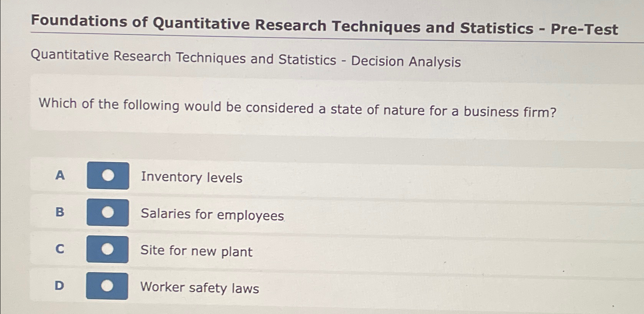Screen dimensions: 644x314
Task: Click the 'Site for new plant' text label
Action: pos(196,252)
